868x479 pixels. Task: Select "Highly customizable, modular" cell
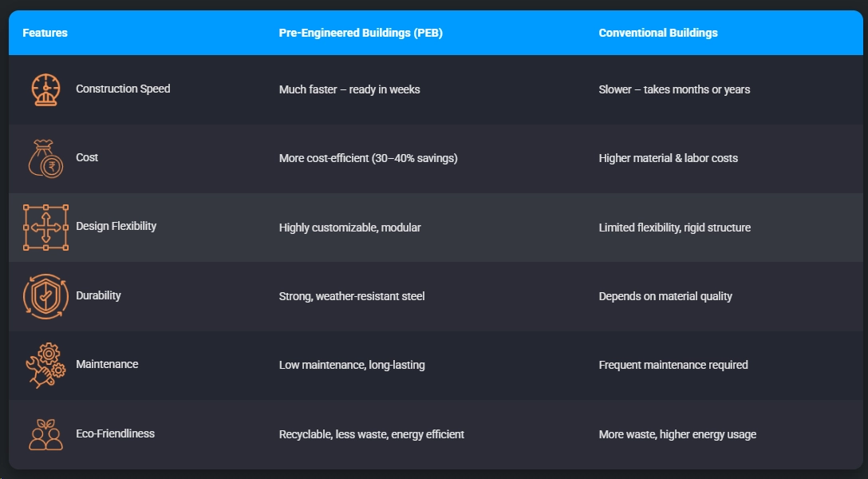pos(349,228)
